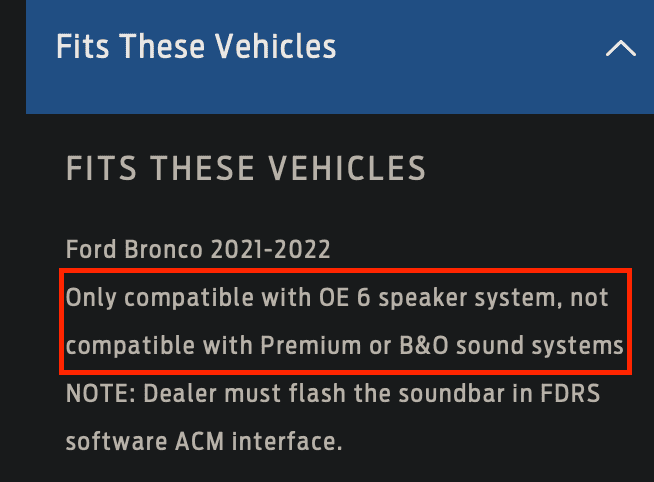Image resolution: width=654 pixels, height=482 pixels.
Task: Click 'compatible with' in the first highlighted line
Action: [x=217, y=299]
